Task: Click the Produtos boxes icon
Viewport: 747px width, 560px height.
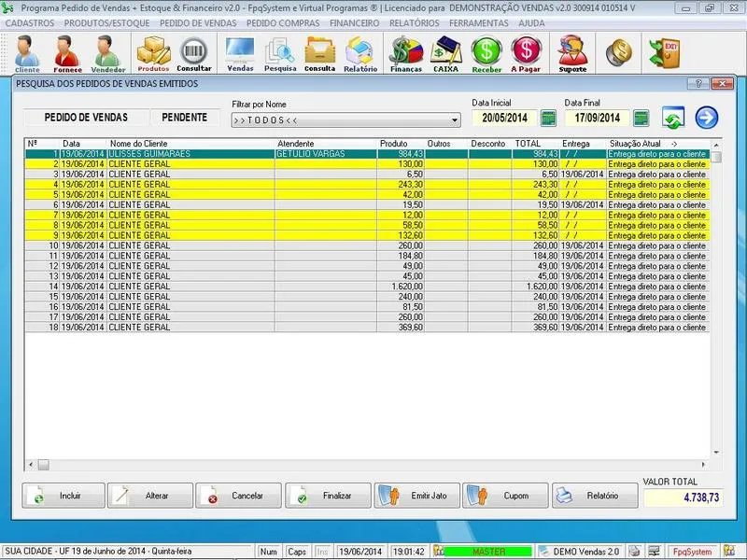Action: click(x=153, y=53)
